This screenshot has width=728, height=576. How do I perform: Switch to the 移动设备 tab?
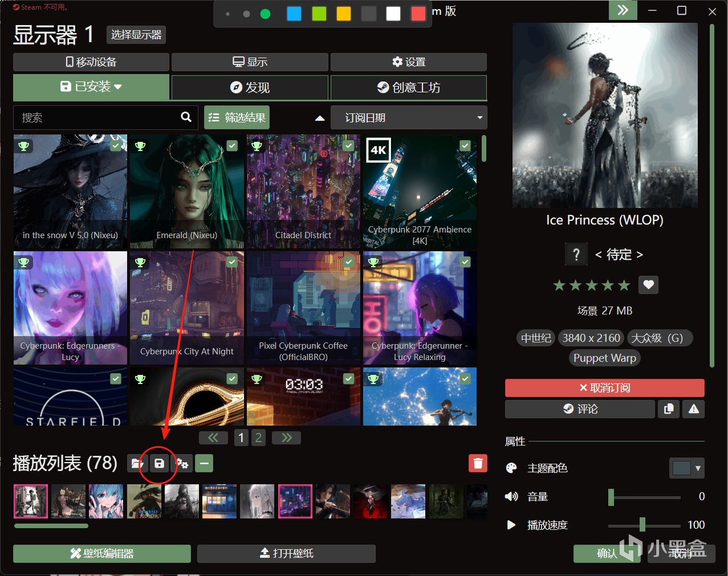(x=91, y=62)
